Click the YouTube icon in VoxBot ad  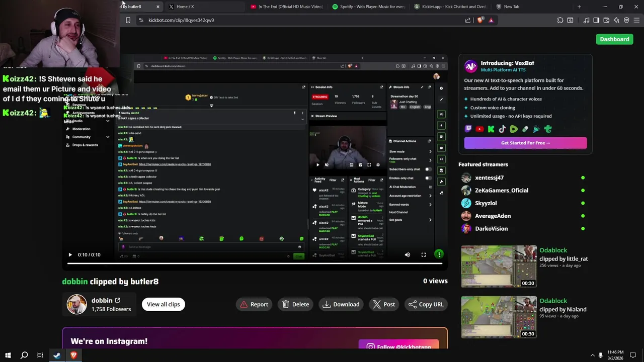[479, 129]
